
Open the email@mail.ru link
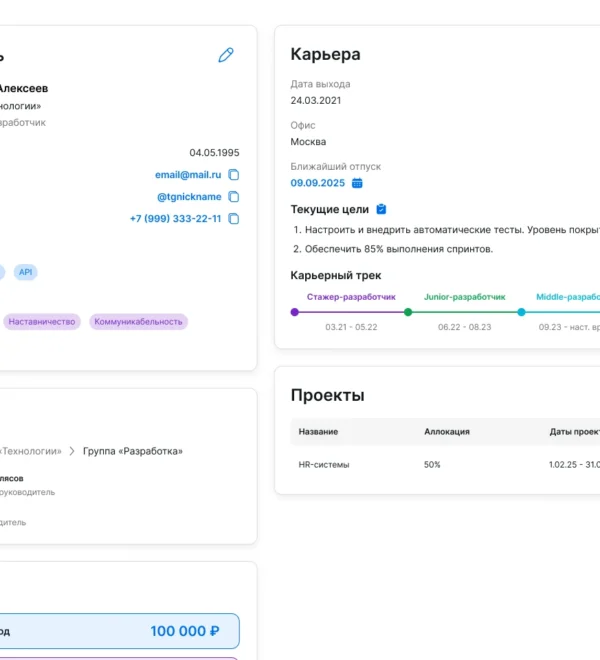click(x=188, y=175)
